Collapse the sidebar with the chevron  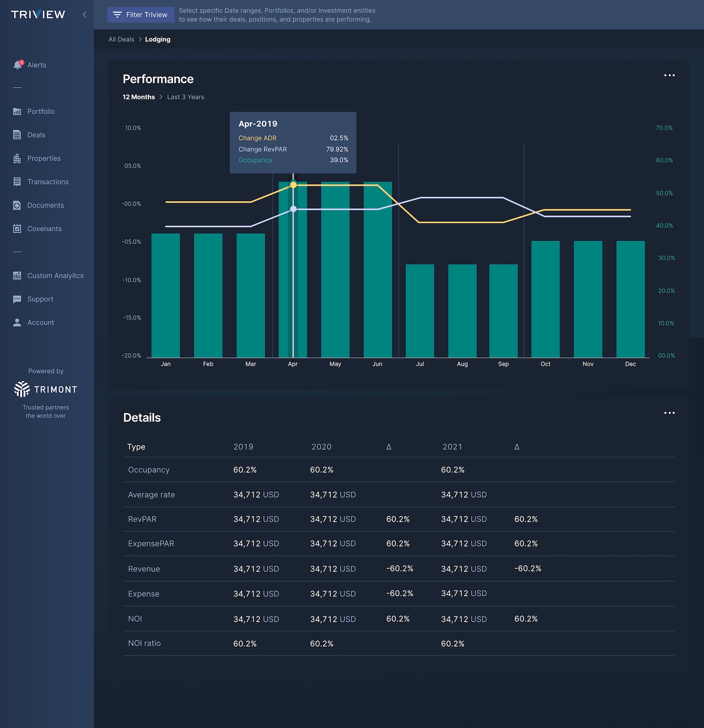pos(84,15)
